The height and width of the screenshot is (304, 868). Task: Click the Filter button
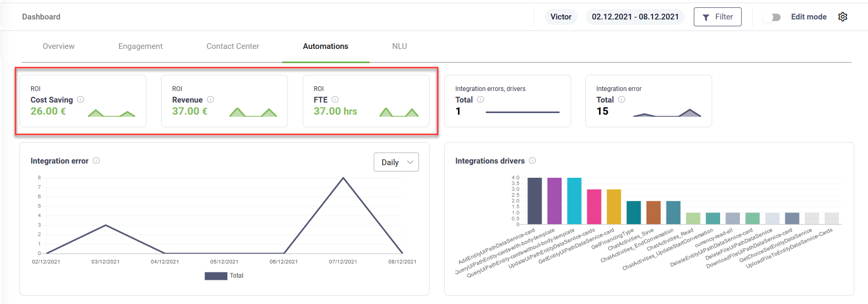(717, 17)
